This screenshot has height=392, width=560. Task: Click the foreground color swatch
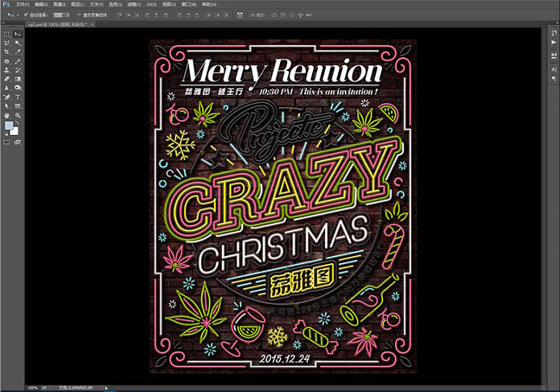(9, 126)
